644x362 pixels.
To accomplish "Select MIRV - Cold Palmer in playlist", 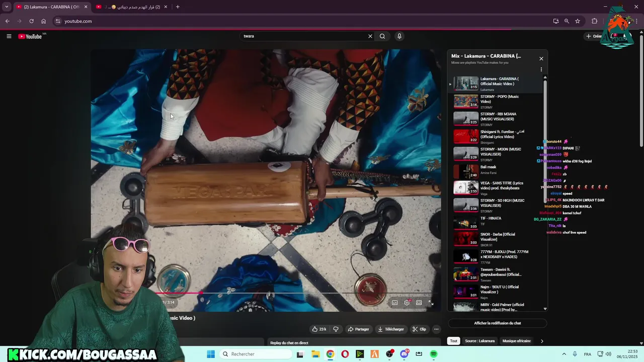I will point(495,306).
